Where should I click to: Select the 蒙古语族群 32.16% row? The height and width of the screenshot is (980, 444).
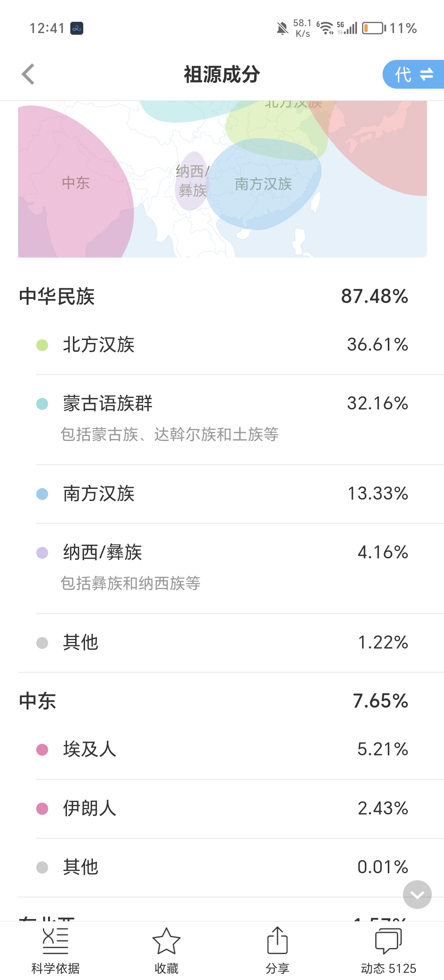click(221, 403)
